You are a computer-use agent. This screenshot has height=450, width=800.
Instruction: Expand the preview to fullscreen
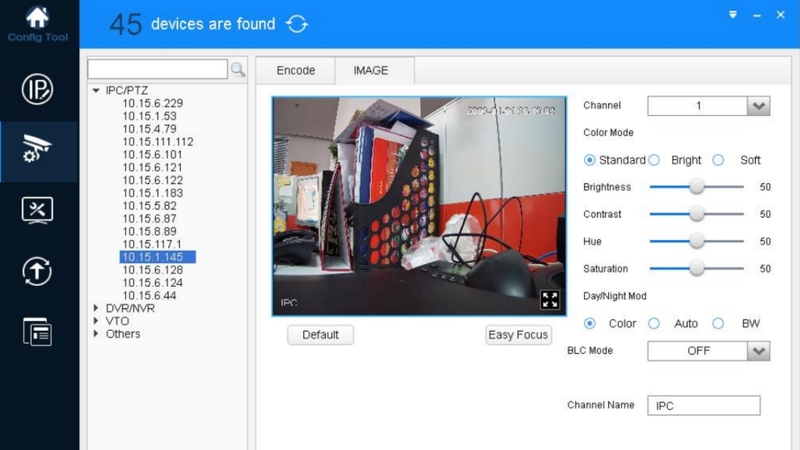click(x=549, y=300)
